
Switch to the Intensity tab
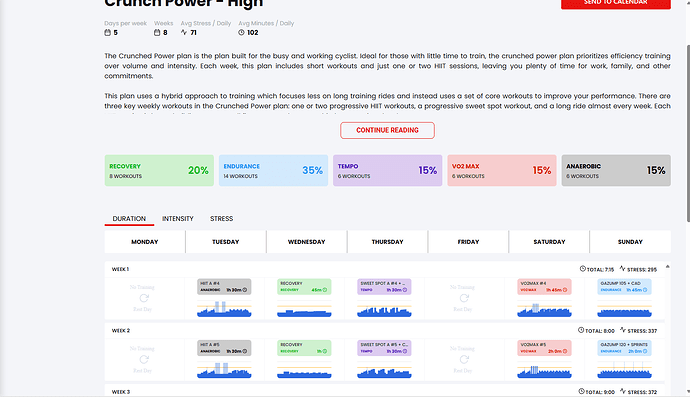pyautogui.click(x=178, y=219)
